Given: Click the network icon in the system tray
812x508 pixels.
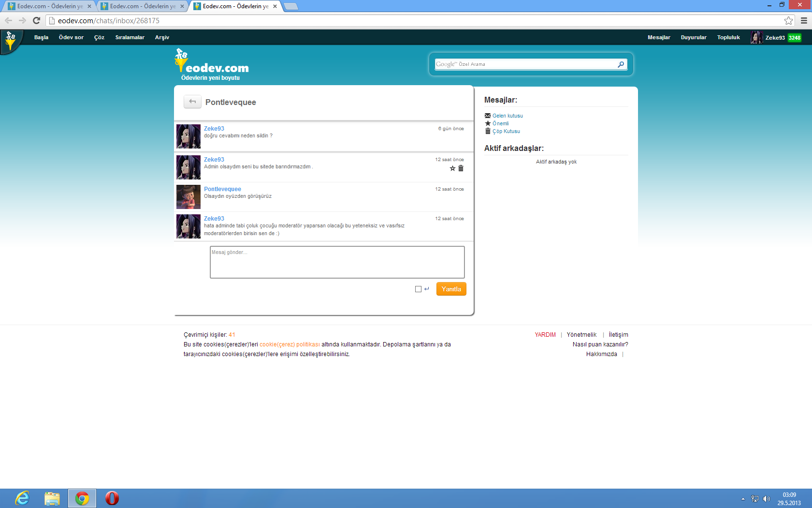Looking at the screenshot, I should click(x=755, y=499).
